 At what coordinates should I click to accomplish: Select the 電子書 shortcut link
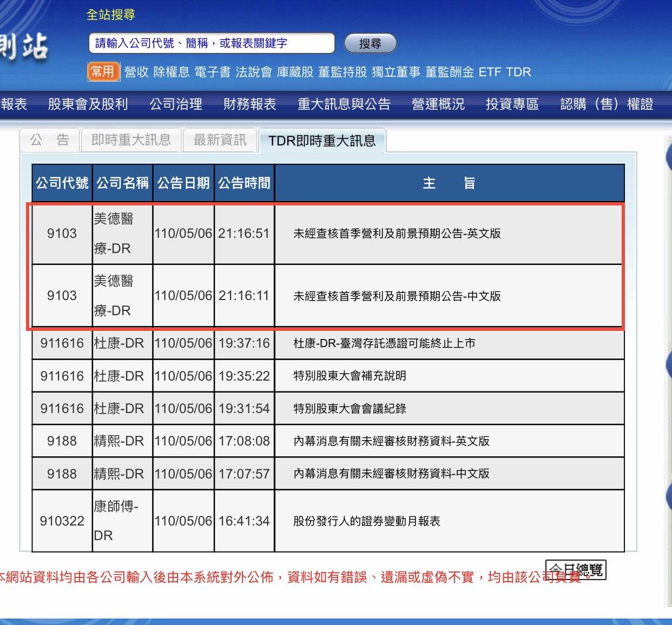click(213, 72)
